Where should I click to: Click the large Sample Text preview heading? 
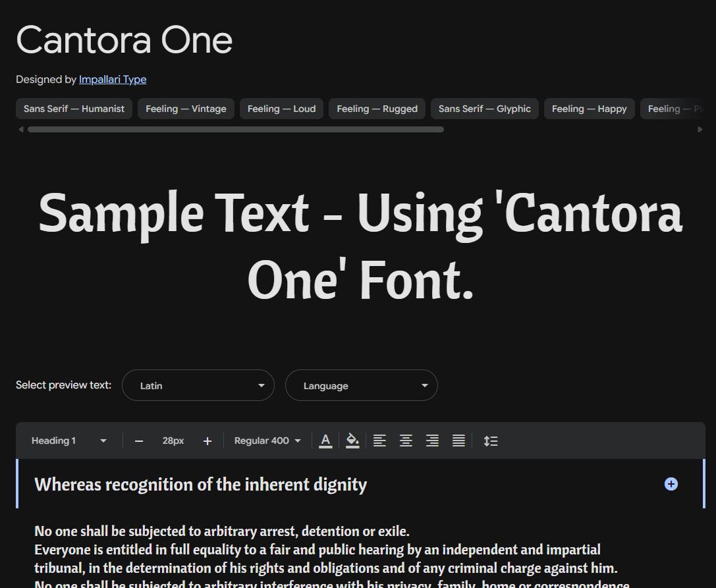[361, 246]
